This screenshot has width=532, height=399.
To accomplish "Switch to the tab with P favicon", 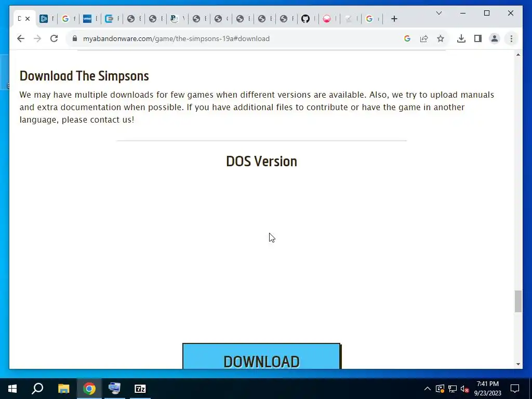I will (x=175, y=19).
